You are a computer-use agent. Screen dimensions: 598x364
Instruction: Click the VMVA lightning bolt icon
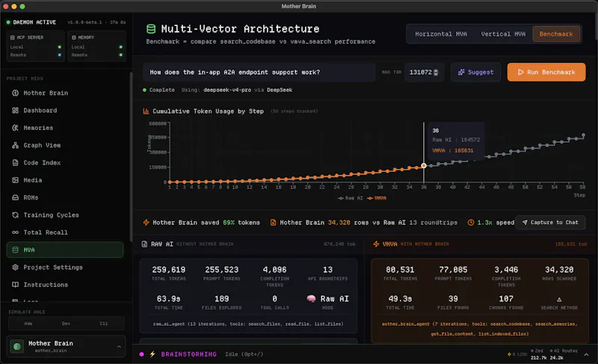pos(376,244)
